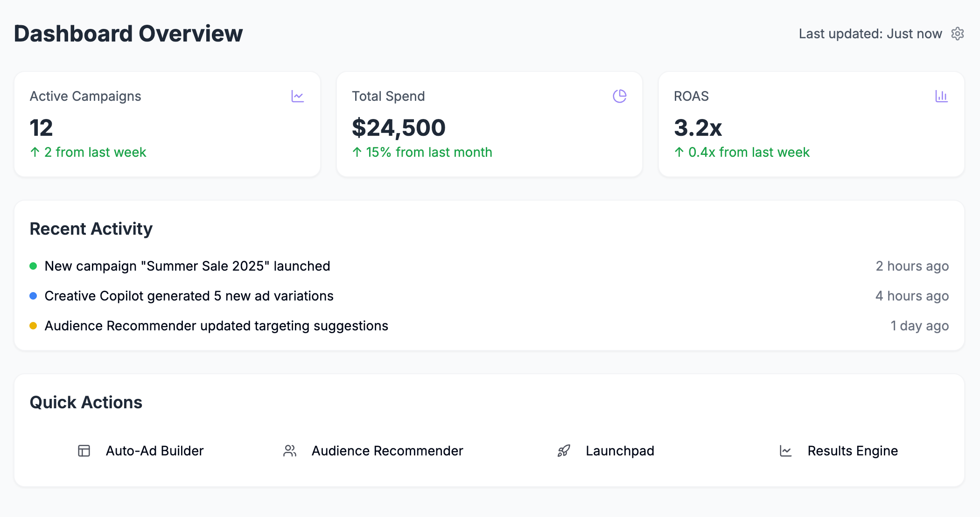Open the Results Engine quick action
Screen dimensions: 980x517
tap(853, 451)
